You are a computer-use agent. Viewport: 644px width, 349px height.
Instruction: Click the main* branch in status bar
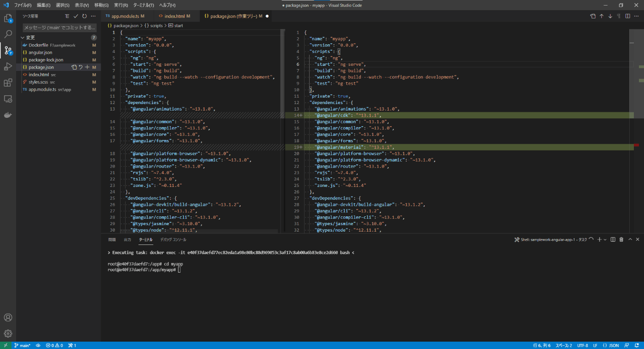click(x=22, y=345)
